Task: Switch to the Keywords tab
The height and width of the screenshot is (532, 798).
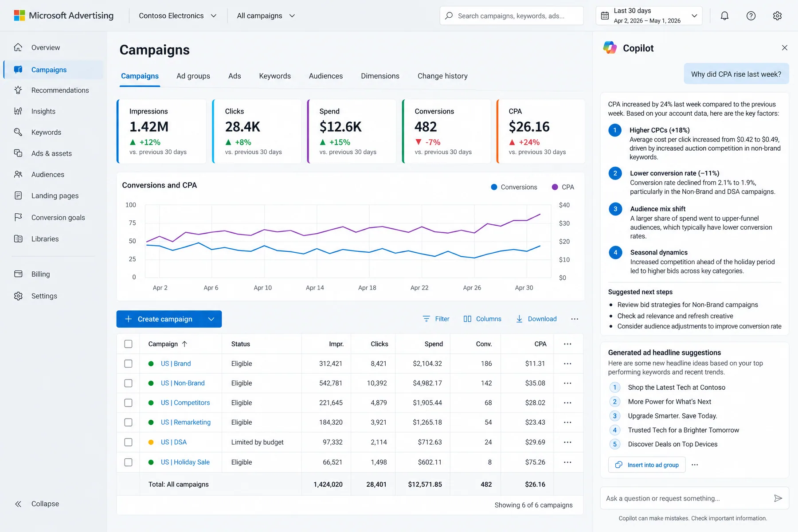Action: click(275, 76)
